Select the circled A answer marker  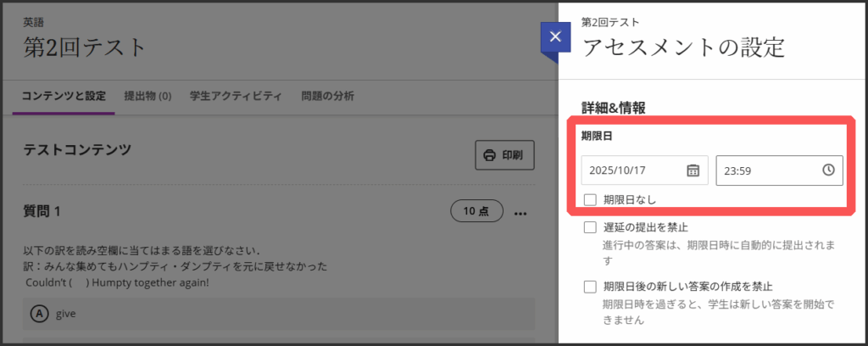38,314
